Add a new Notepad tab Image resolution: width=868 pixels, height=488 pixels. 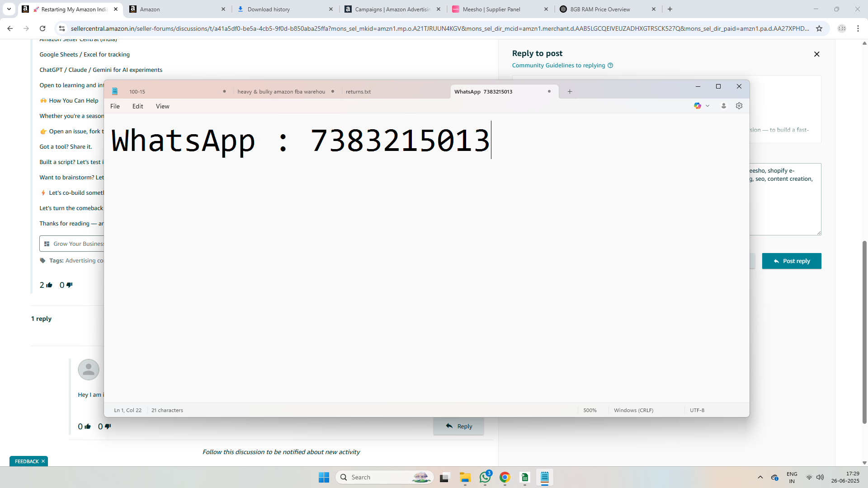[570, 91]
